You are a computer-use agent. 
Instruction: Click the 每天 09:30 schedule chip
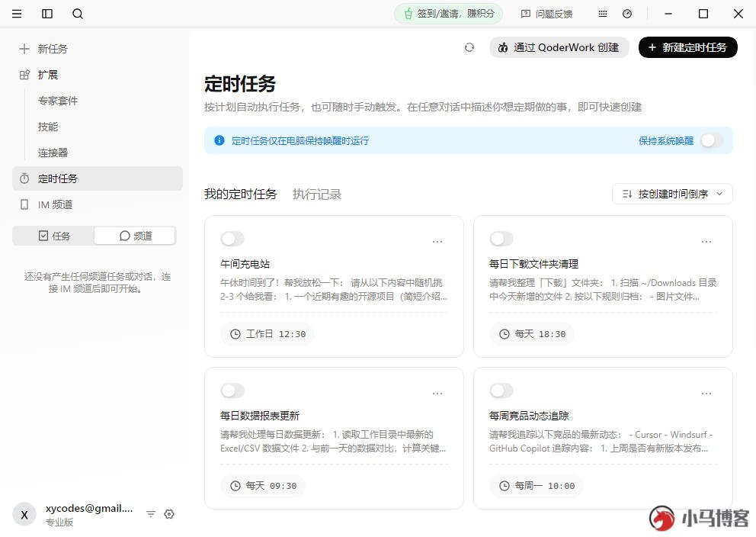(x=263, y=486)
